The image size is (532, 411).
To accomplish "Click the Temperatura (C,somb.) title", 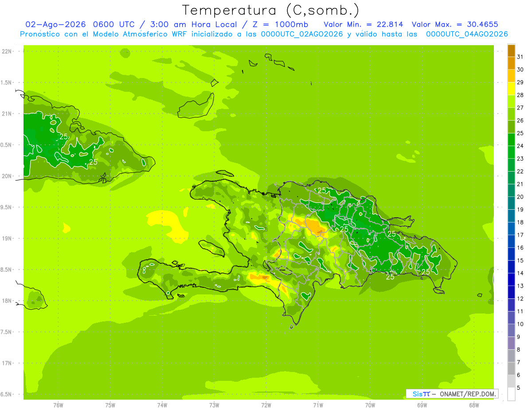I will pyautogui.click(x=270, y=10).
